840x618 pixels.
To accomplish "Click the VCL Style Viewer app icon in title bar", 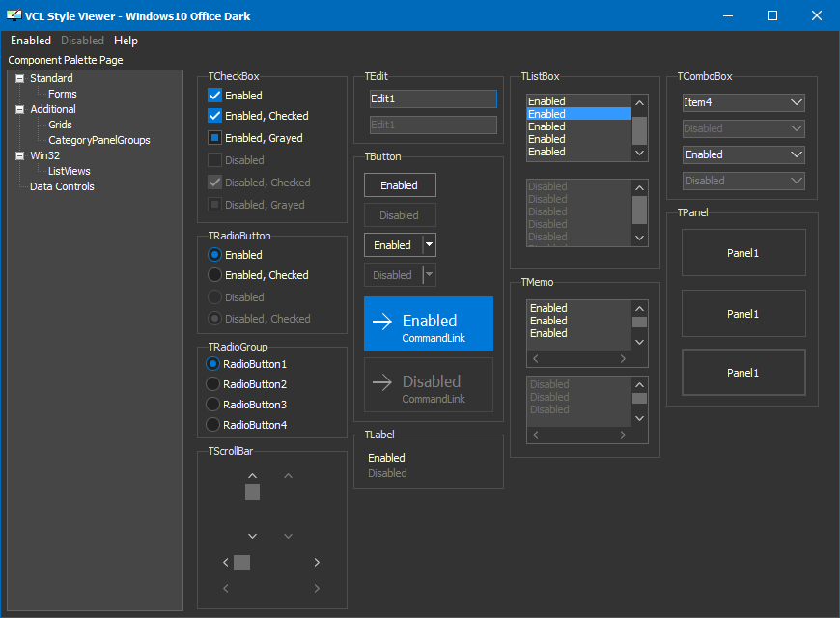I will point(14,15).
